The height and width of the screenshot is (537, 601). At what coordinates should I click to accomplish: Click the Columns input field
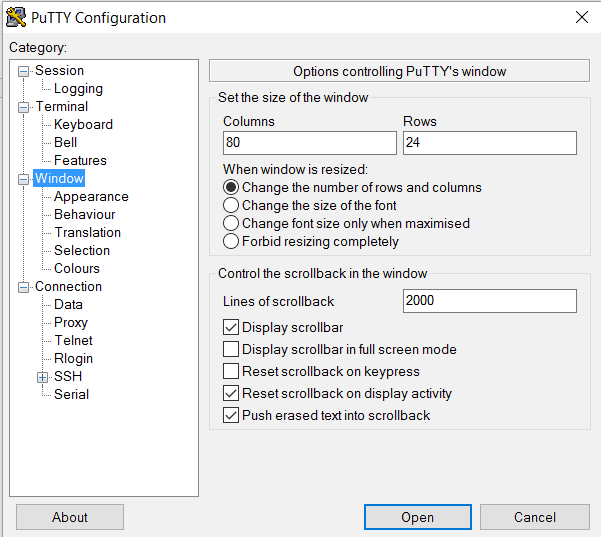[x=310, y=143]
